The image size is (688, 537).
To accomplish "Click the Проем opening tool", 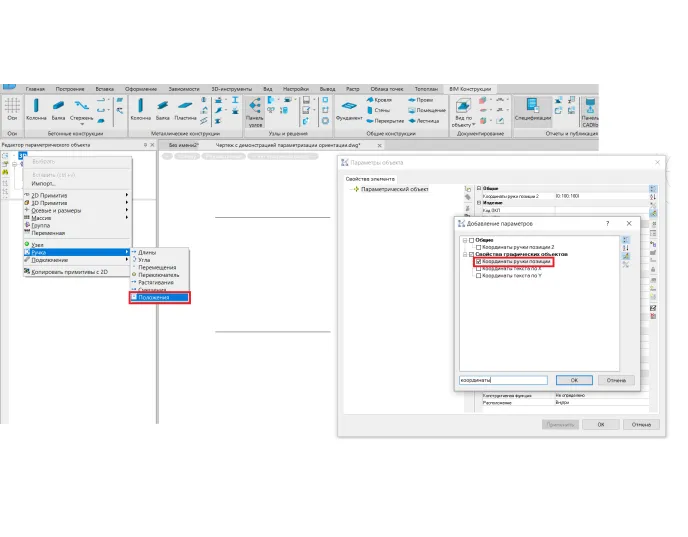I will [420, 100].
